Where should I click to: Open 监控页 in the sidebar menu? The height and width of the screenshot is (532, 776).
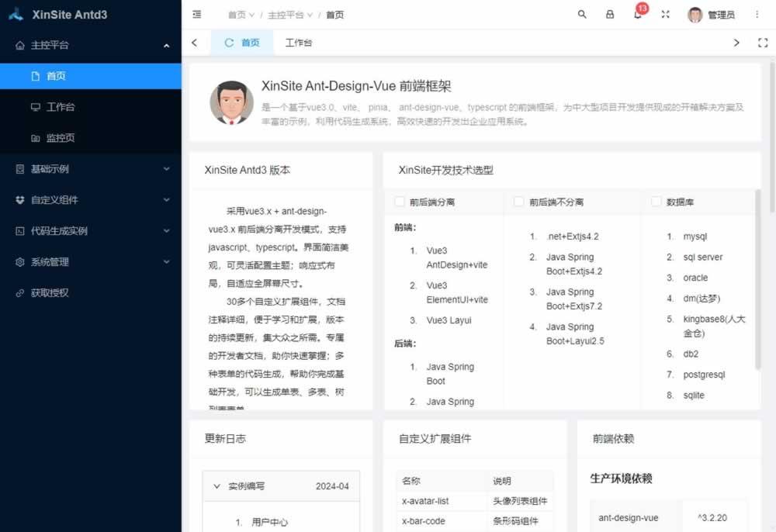[x=91, y=138]
